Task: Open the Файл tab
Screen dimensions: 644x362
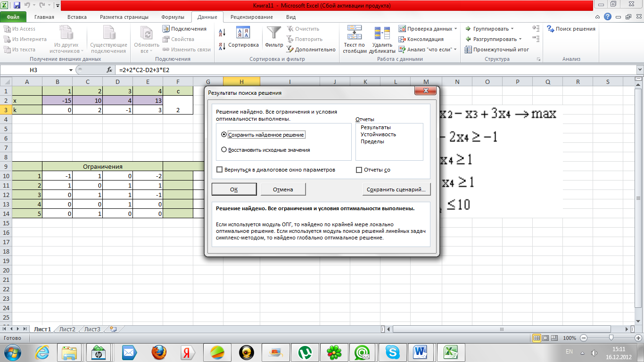Action: click(x=13, y=17)
